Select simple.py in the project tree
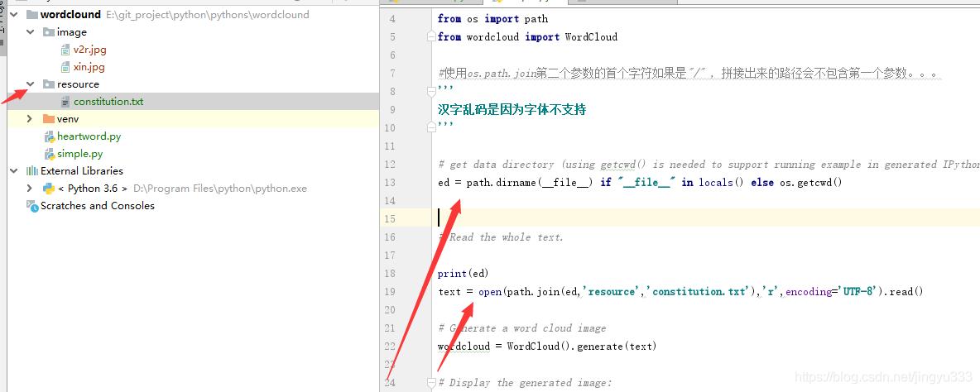980x392 pixels. click(80, 154)
